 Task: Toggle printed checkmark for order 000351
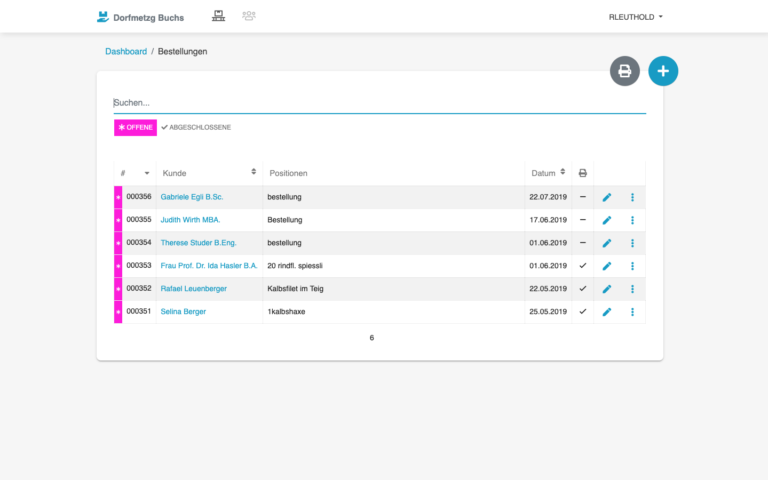point(582,312)
